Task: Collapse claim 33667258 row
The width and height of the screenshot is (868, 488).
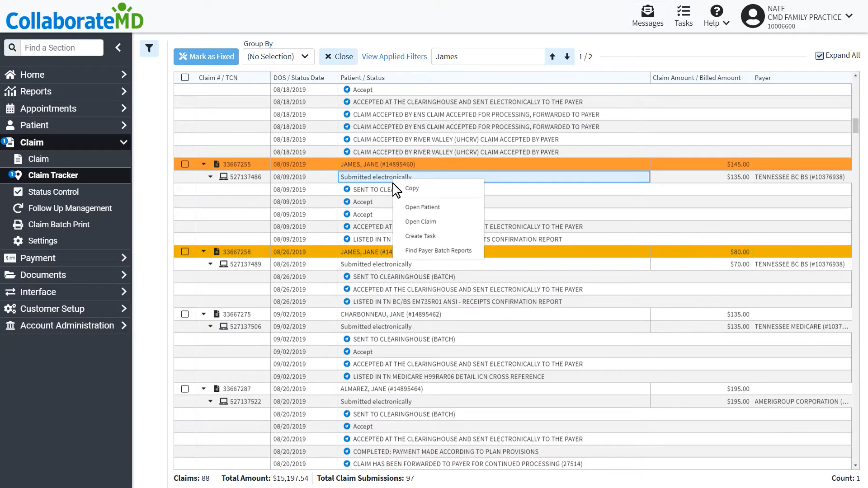Action: 203,252
